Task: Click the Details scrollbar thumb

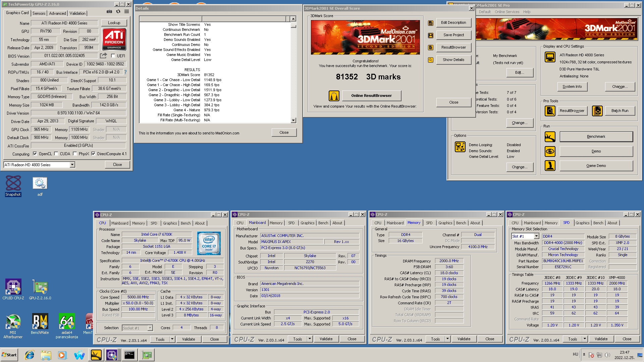Action: (x=293, y=26)
